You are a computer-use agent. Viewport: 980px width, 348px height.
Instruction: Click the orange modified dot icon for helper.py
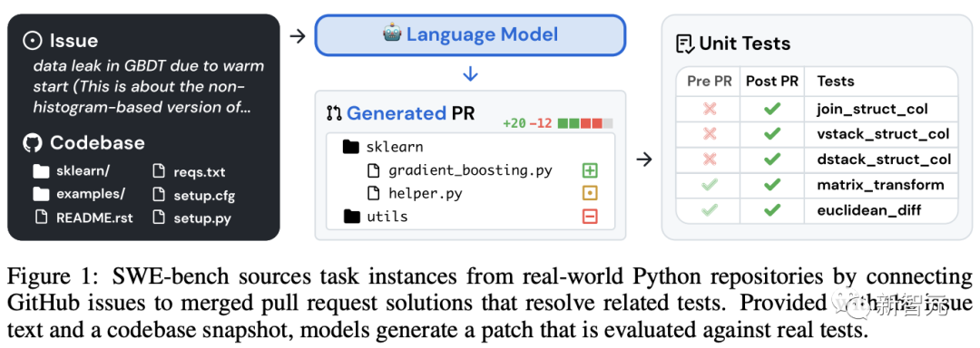click(590, 193)
